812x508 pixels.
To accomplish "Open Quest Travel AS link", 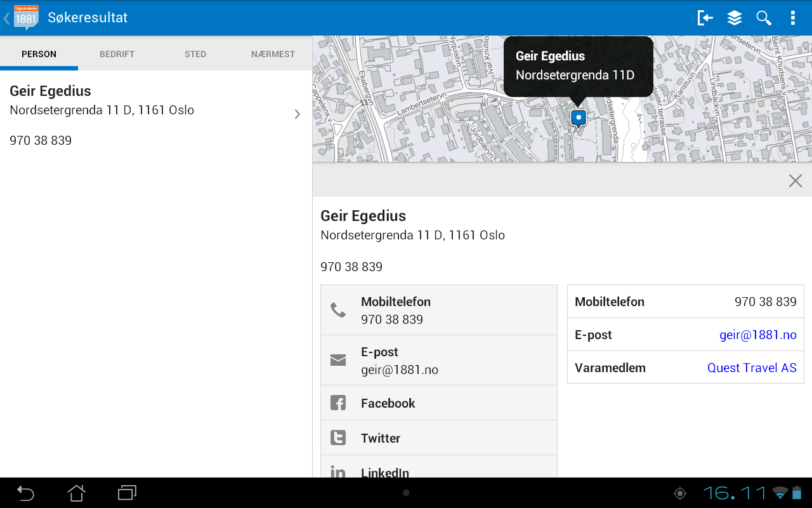I will coord(752,368).
